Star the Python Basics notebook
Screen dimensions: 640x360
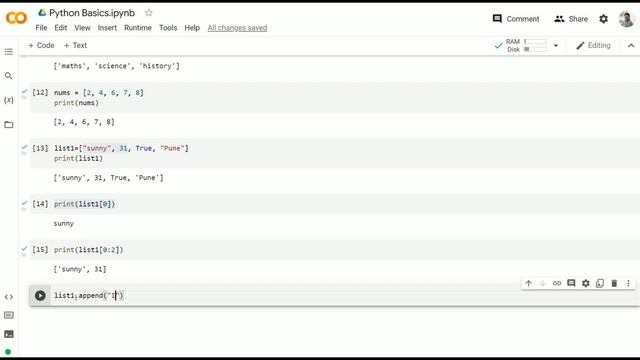[x=149, y=13]
